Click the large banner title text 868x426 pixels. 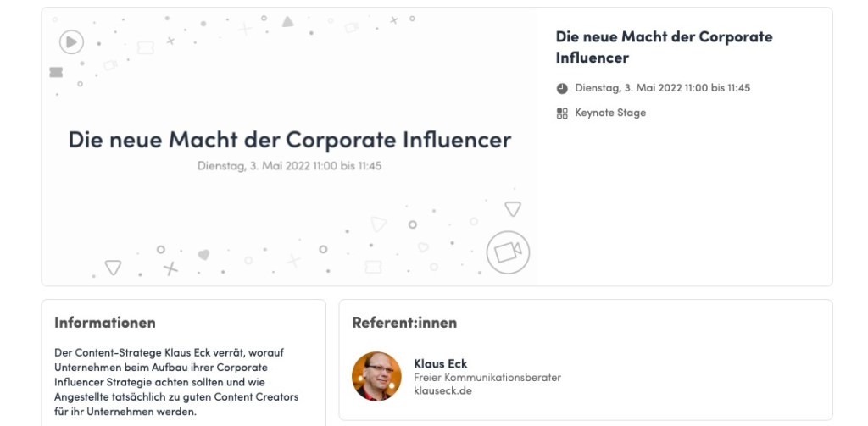(x=290, y=139)
